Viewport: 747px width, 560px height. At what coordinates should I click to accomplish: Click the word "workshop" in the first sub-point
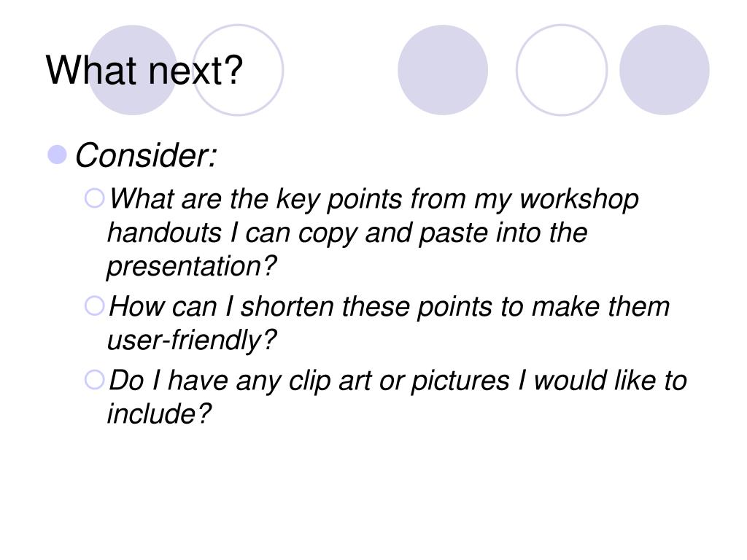point(578,199)
